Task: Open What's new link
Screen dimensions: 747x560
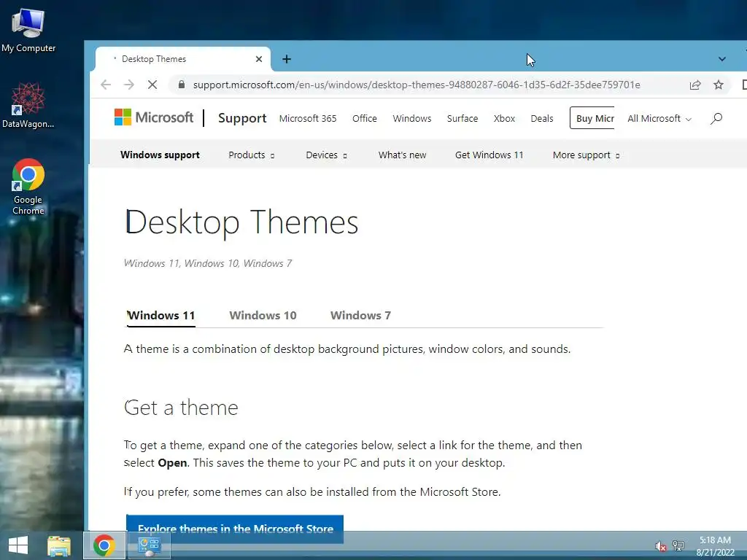Action: pyautogui.click(x=402, y=155)
